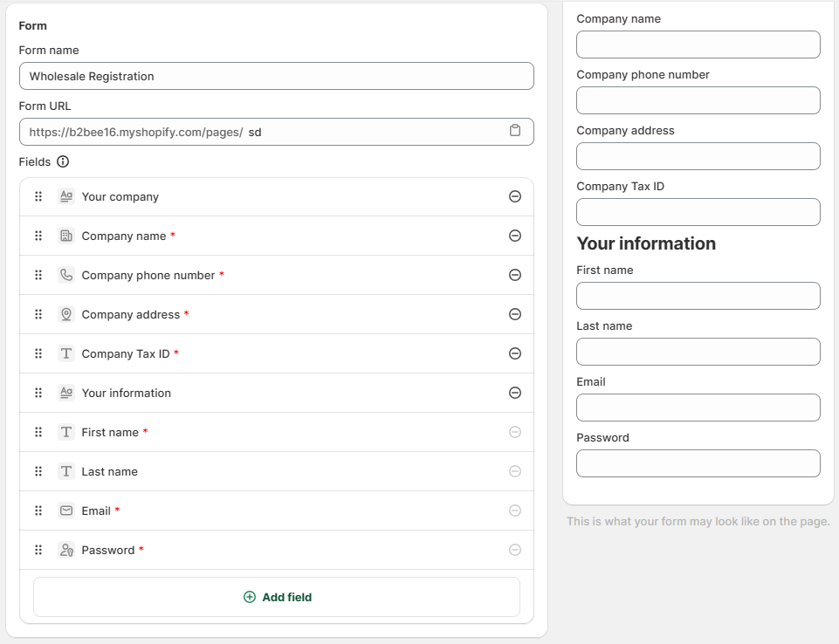
Task: Remove the Your information heading field
Action: pyautogui.click(x=515, y=393)
